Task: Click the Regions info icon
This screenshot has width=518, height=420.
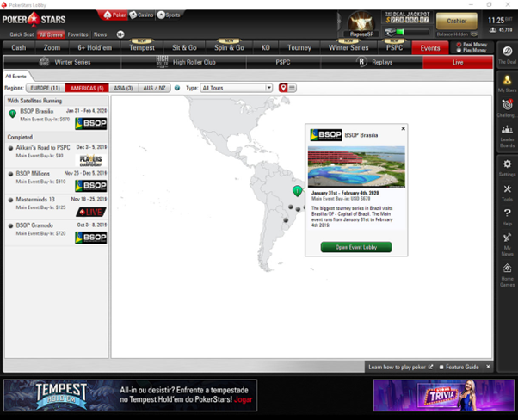Action: [177, 88]
